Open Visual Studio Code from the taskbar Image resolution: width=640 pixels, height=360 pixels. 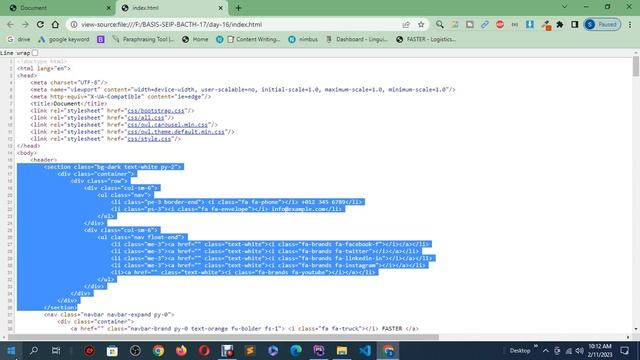365,351
